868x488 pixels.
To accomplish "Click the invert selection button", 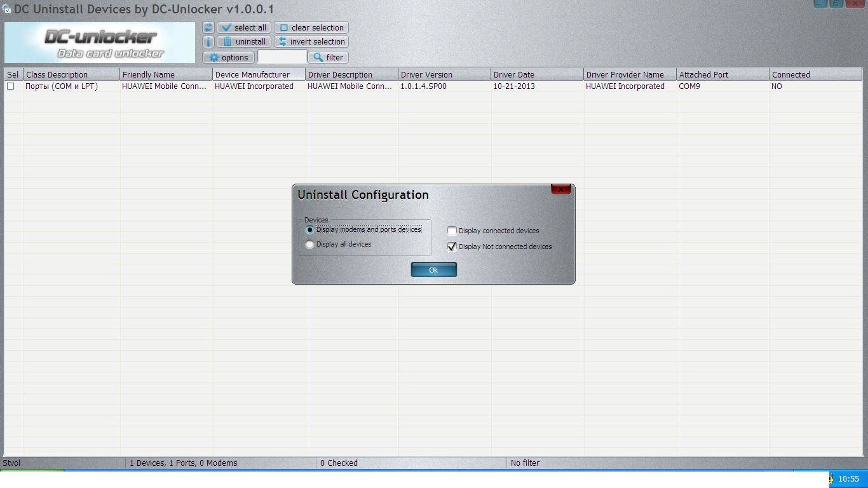I will [x=311, y=41].
